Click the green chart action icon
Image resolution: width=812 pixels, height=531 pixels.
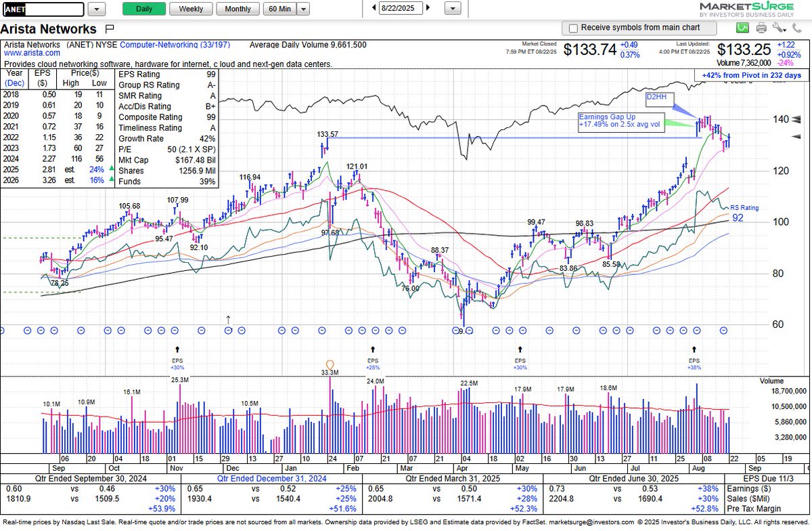pos(742,28)
